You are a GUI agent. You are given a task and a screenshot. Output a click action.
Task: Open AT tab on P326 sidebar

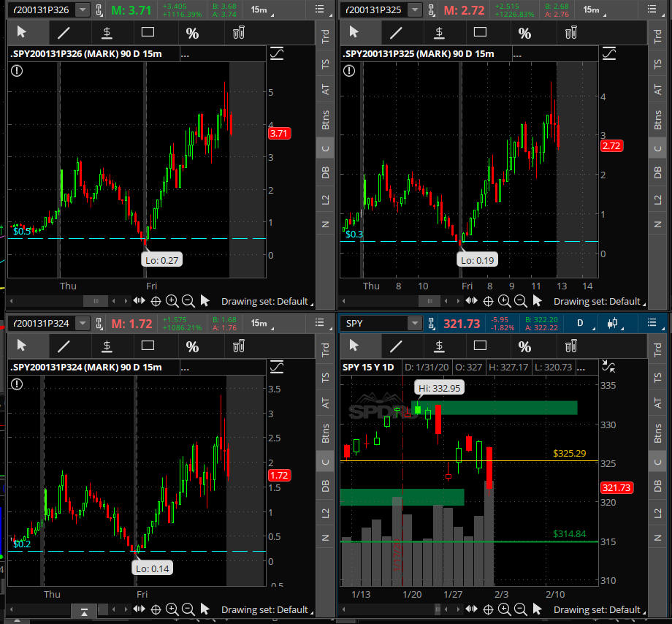tap(325, 90)
